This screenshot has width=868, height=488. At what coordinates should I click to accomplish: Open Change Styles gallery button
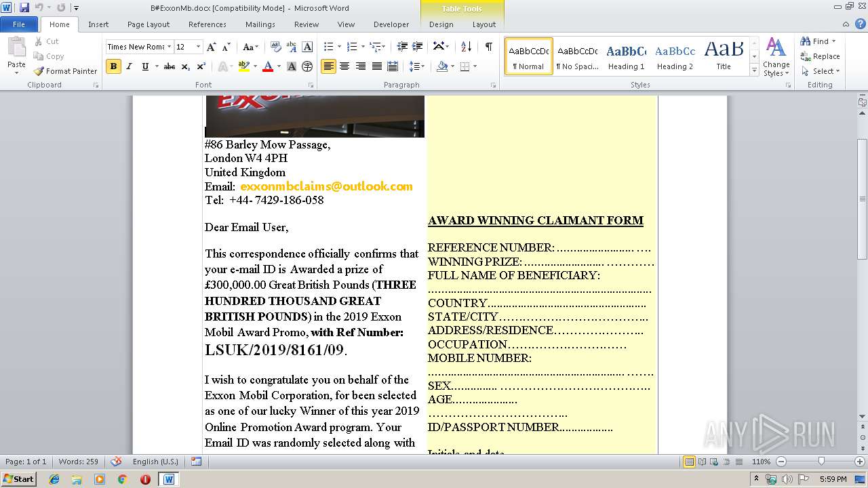pos(776,58)
